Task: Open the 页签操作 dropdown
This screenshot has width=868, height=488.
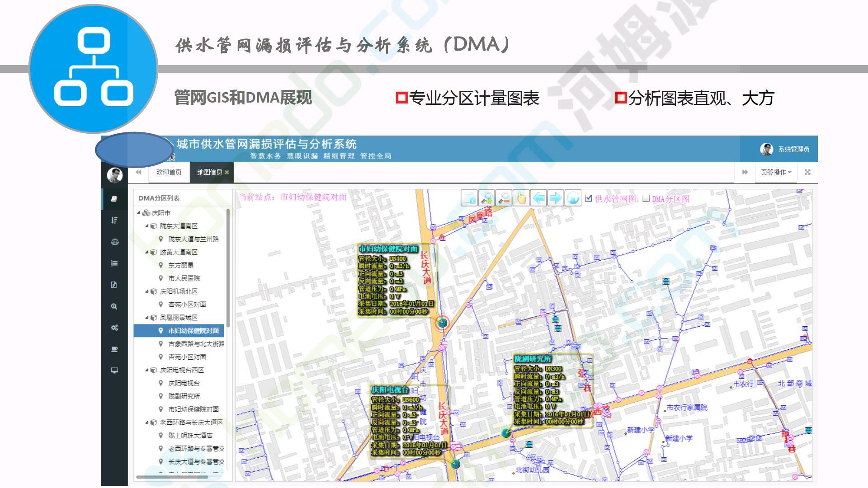Action: pos(776,172)
